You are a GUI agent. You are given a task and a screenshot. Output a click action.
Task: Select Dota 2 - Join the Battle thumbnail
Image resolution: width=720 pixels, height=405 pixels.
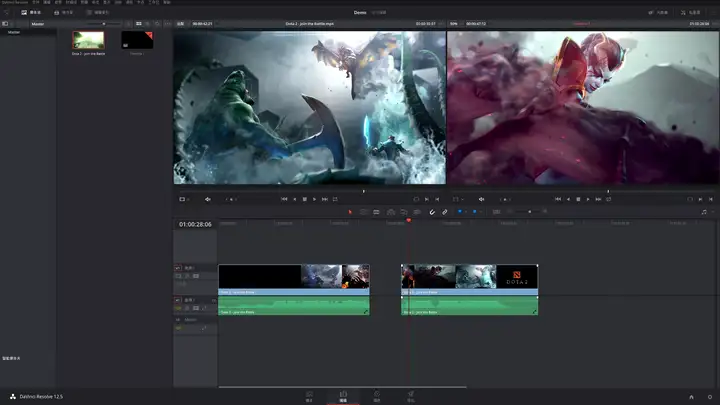88,40
